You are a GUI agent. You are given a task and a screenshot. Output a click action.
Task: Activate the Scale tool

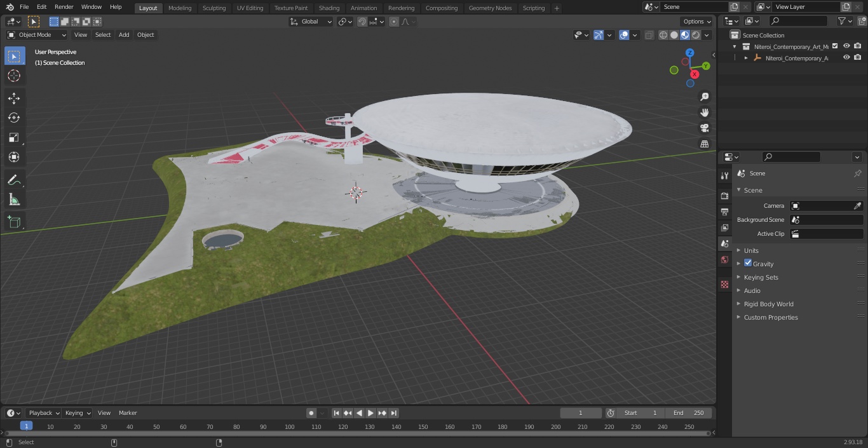[14, 137]
